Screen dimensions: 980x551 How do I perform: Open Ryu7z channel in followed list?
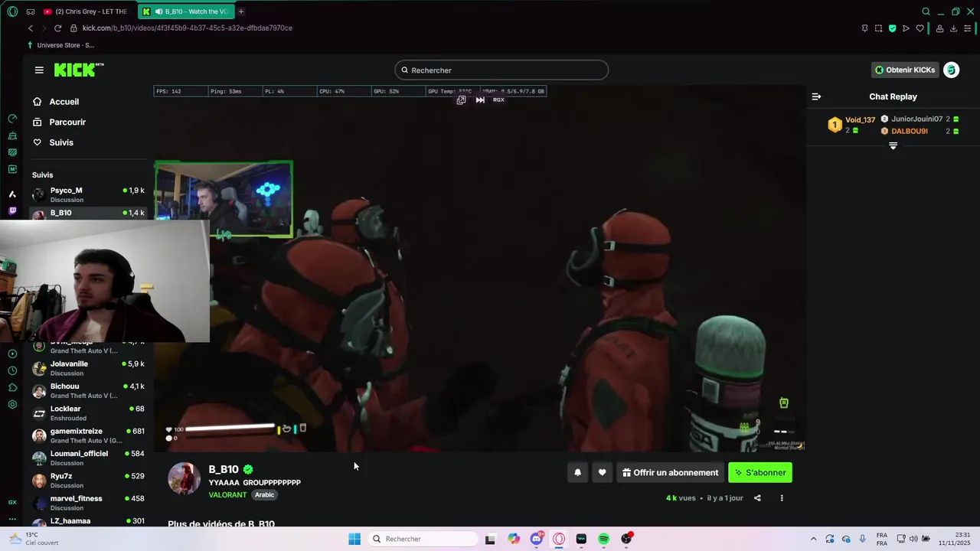click(88, 481)
